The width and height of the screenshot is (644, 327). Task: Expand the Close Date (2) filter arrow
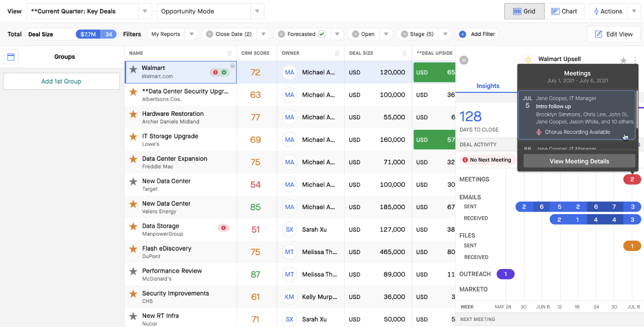[264, 34]
